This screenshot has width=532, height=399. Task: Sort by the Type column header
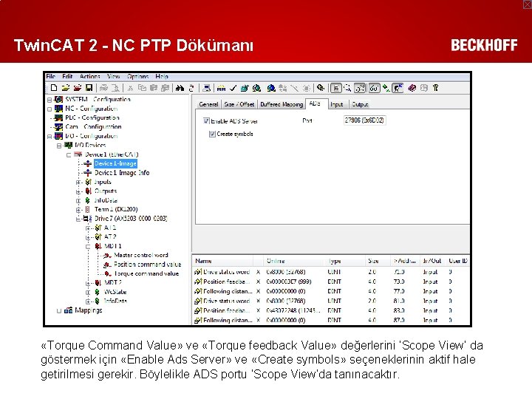coord(346,261)
